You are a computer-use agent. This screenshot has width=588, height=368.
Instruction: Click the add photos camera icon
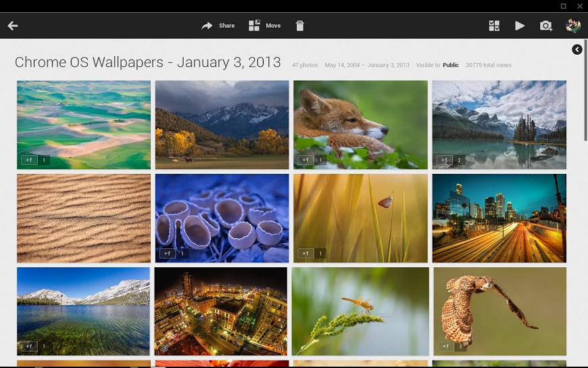(x=545, y=26)
